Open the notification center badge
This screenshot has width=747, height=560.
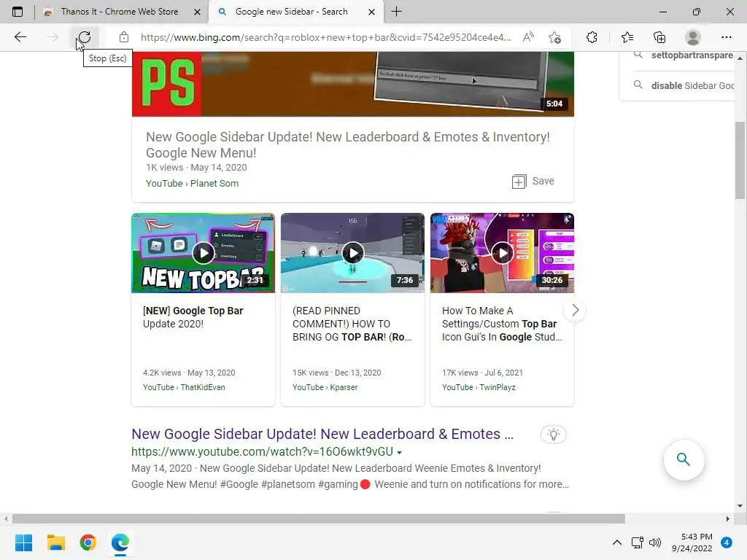tap(727, 542)
